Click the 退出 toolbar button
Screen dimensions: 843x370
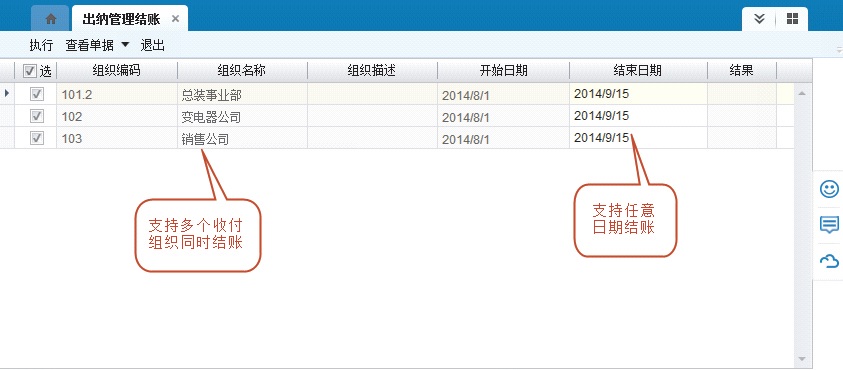(153, 45)
